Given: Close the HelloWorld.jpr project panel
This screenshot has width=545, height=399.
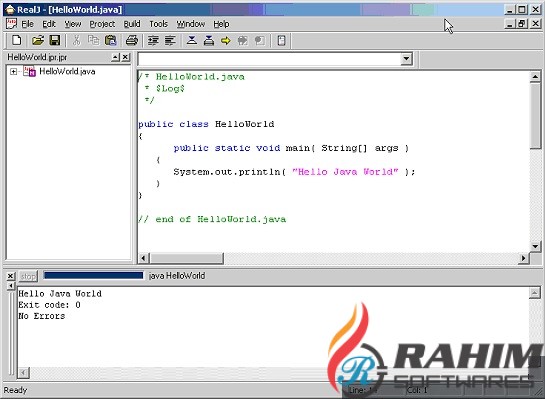Looking at the screenshot, I should point(125,57).
